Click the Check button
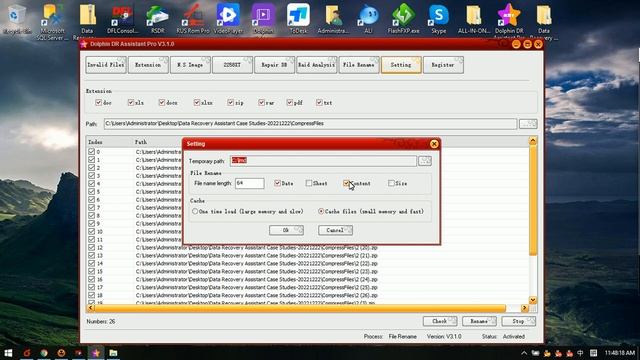 pos(440,321)
